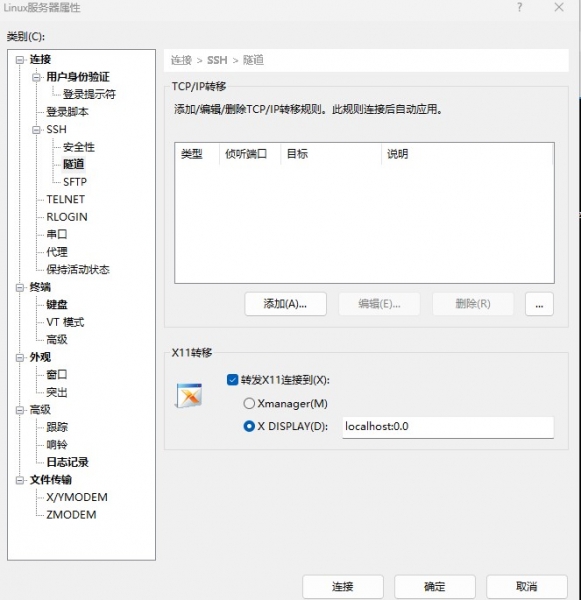
Task: Select the TELNET category item
Action: point(65,199)
